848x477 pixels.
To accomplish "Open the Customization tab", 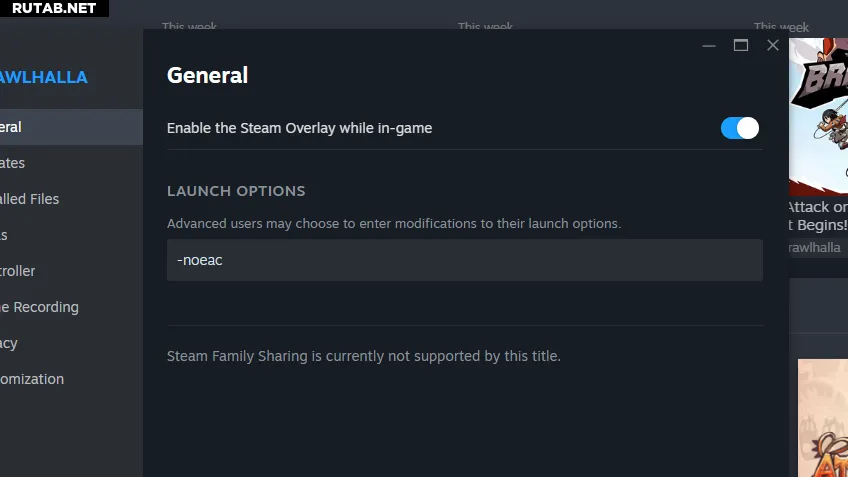I will (x=32, y=379).
